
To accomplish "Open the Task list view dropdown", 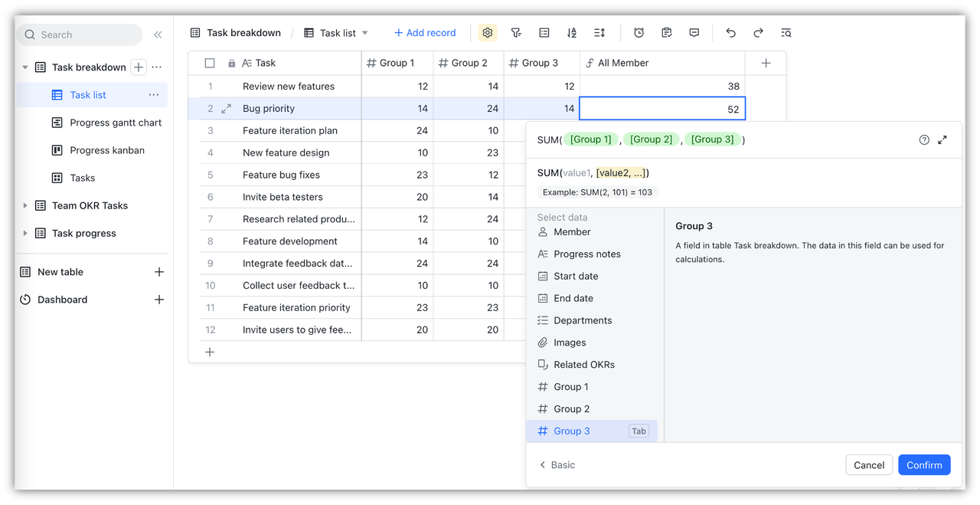I will (364, 33).
